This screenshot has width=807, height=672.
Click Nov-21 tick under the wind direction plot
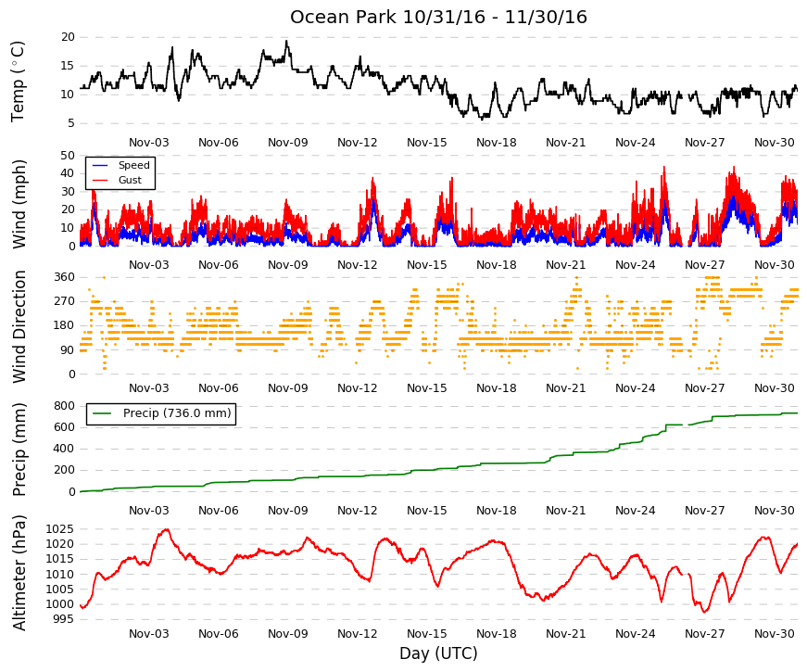565,388
